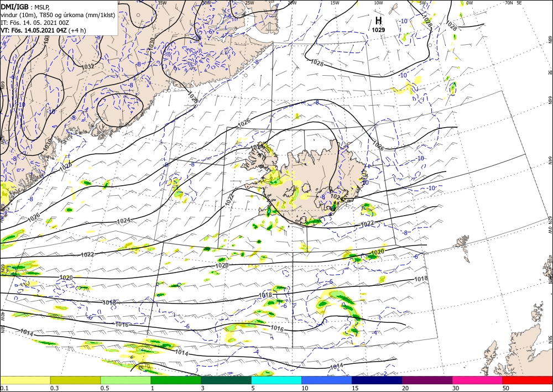
Task: Click the '15W' longitude label at top
Action: tap(335, 3)
